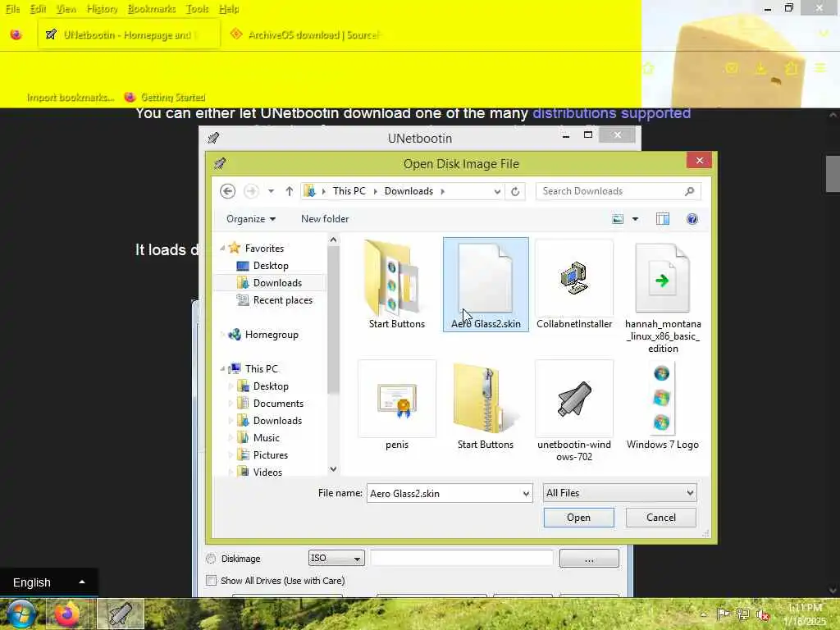Open the Firefox Bookmarks menu
The height and width of the screenshot is (630, 840).
click(x=152, y=9)
